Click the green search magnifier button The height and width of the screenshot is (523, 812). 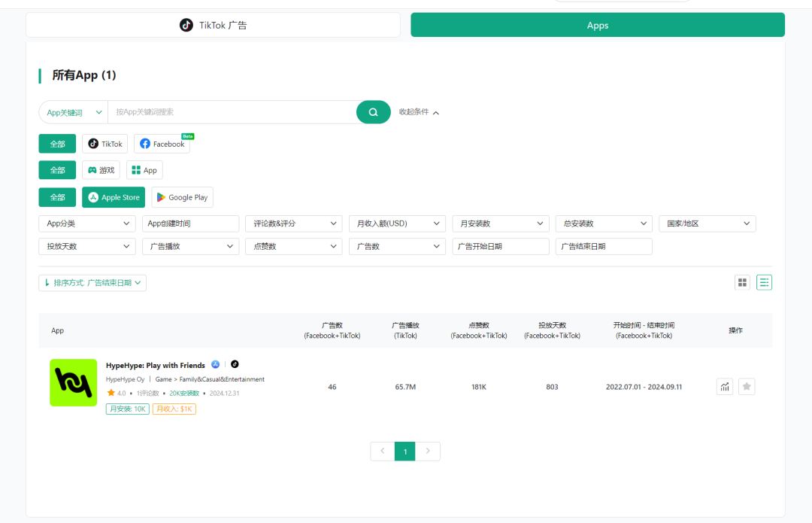(x=373, y=112)
